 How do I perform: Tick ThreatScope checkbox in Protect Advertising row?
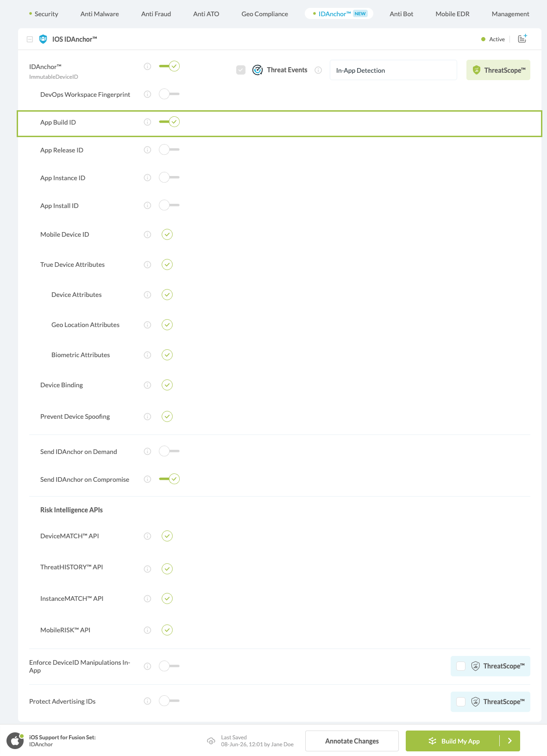point(461,702)
